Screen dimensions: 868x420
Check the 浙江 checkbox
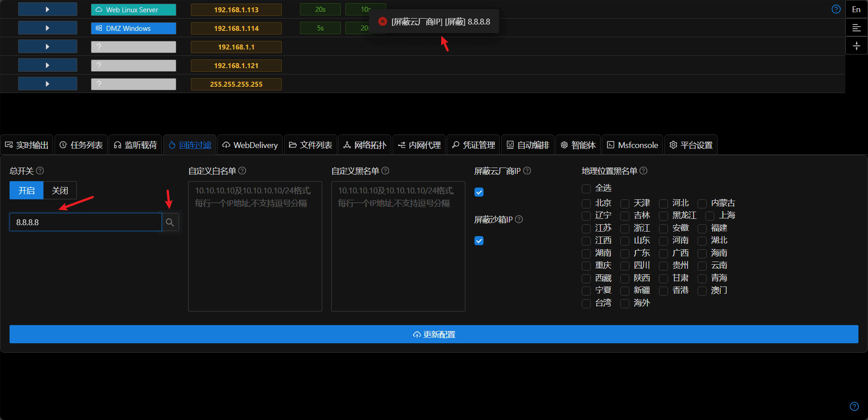coord(625,228)
